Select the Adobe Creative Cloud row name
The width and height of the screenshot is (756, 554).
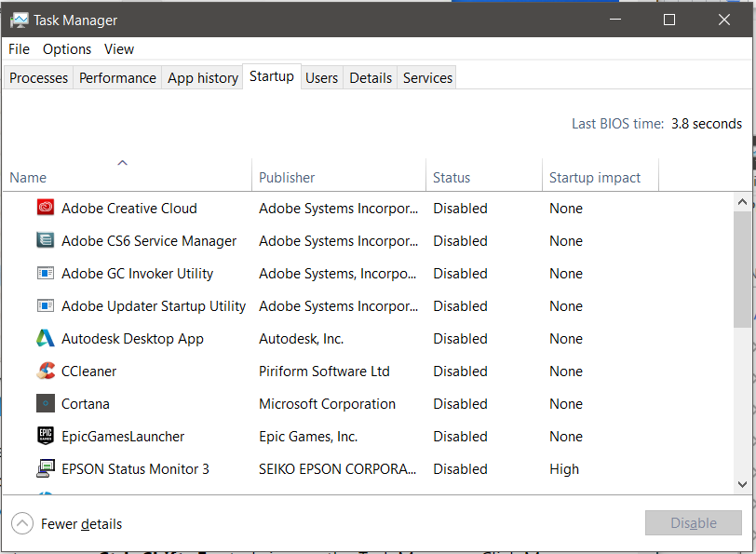click(x=129, y=209)
